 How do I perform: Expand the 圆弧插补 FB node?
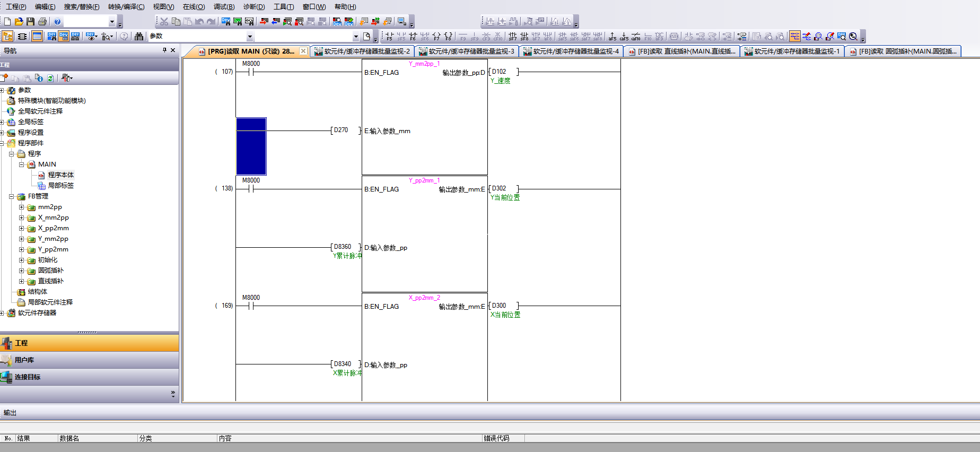click(x=22, y=271)
